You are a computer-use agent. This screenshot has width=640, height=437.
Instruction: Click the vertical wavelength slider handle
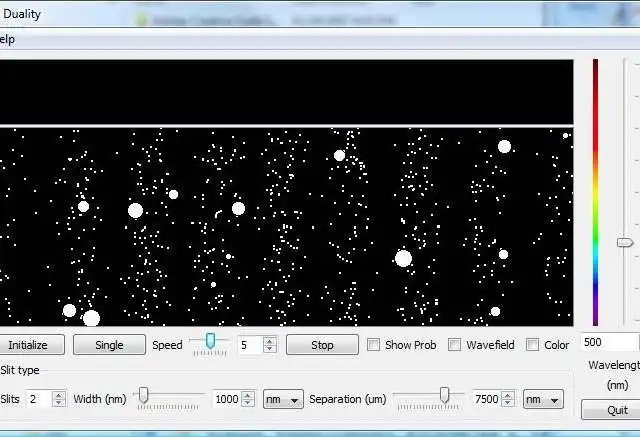[625, 243]
